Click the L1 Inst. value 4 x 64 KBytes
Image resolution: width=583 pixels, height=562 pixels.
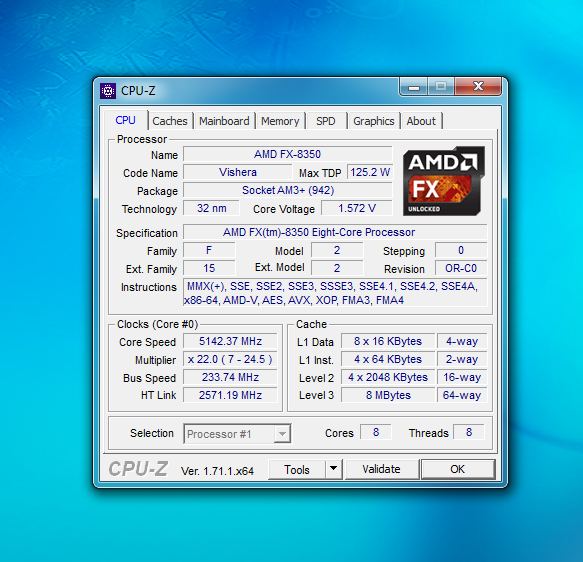[388, 359]
